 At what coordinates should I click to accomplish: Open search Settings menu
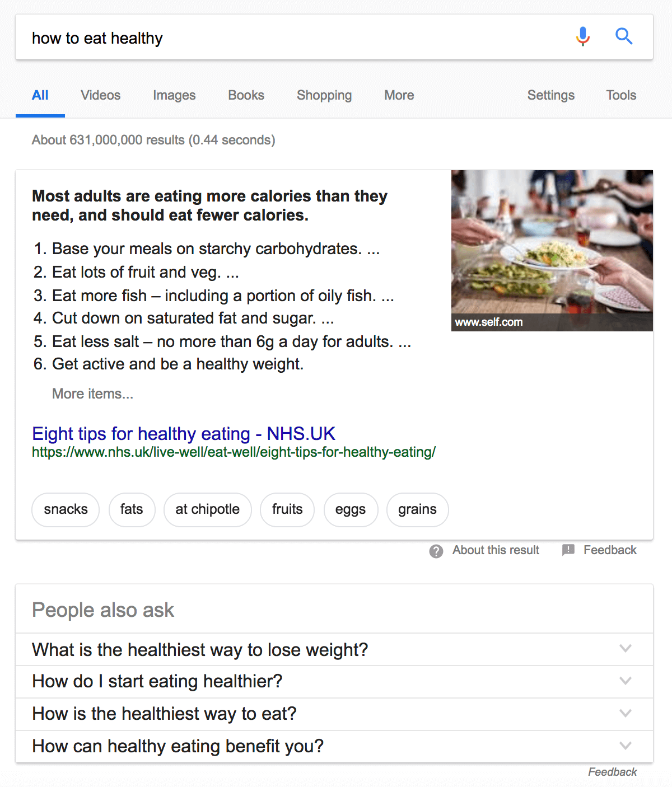pos(551,95)
